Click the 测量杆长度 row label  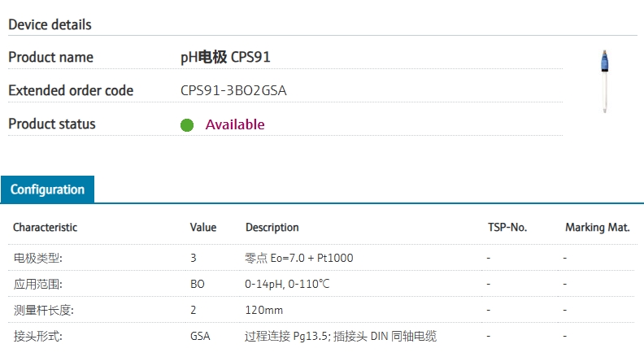[x=43, y=310]
